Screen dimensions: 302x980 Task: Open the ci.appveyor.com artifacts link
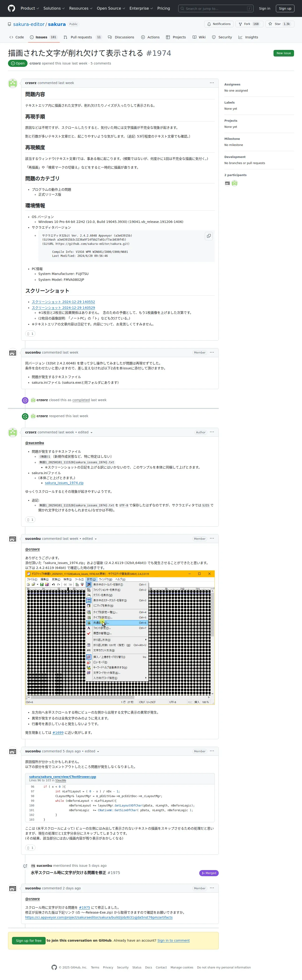(99, 918)
